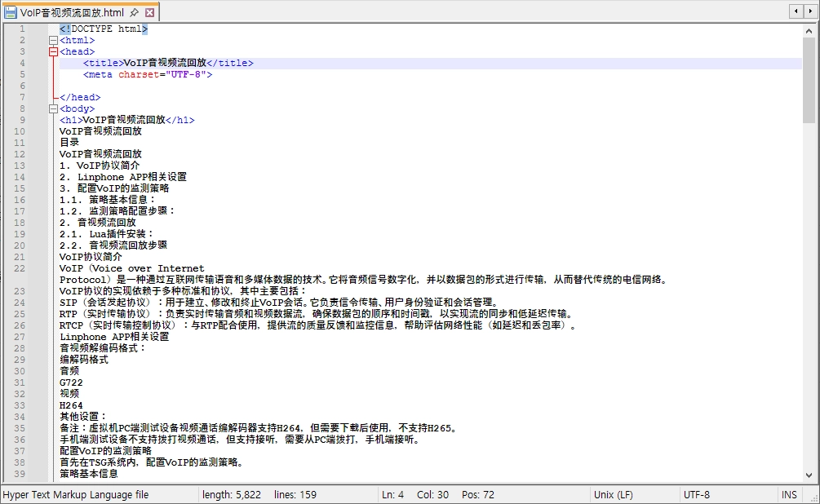
Task: Click the length: 5,822 status entry
Action: click(232, 494)
